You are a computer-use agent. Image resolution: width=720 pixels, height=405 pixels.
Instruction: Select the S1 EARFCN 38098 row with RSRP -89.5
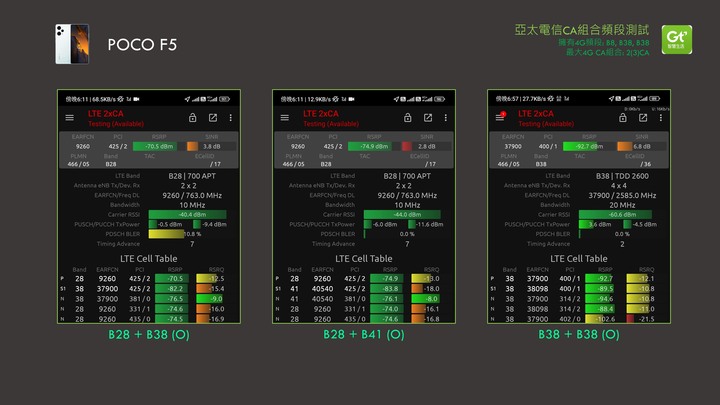click(x=579, y=289)
